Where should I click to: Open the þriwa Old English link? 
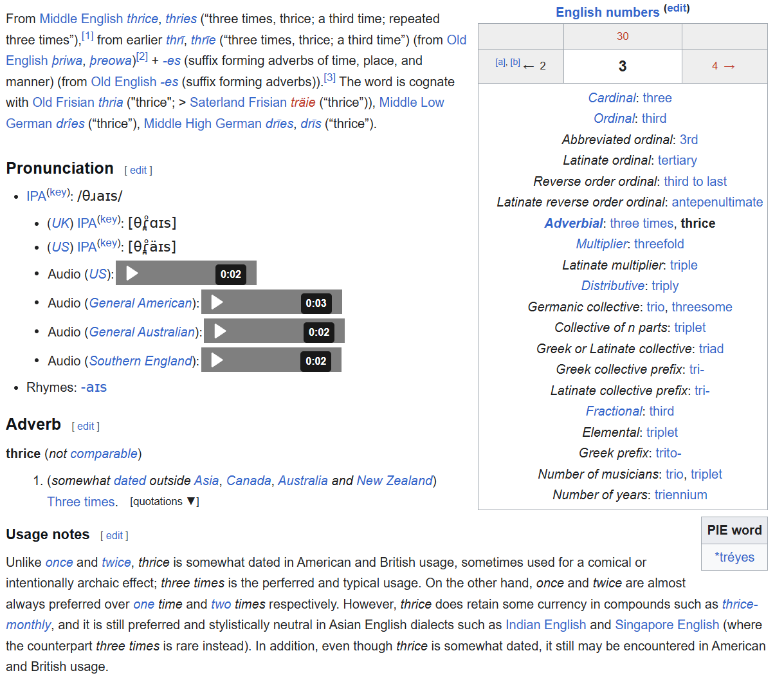(67, 60)
